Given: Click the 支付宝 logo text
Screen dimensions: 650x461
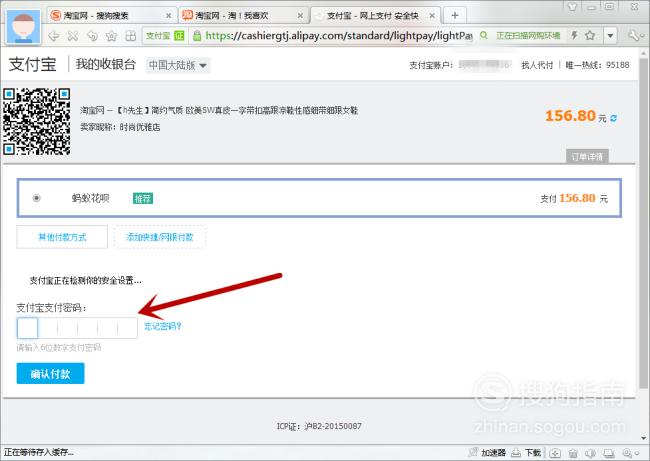Looking at the screenshot, I should 33,64.
